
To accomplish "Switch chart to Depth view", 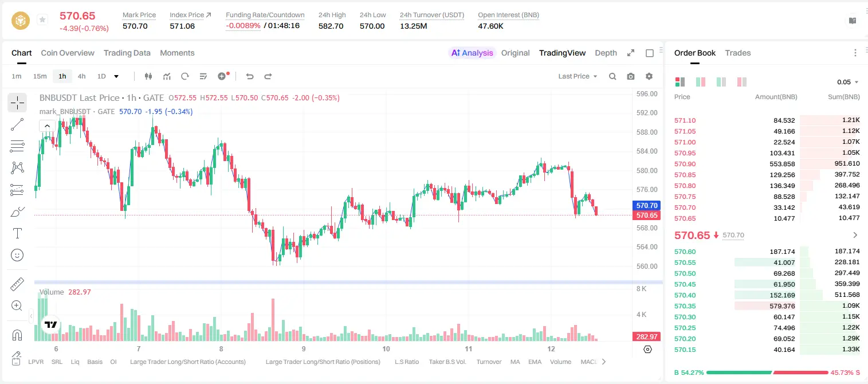I will [606, 53].
